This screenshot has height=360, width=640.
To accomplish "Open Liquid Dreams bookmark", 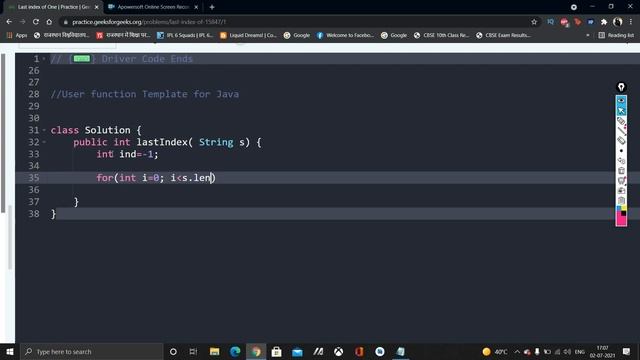I will [248, 35].
